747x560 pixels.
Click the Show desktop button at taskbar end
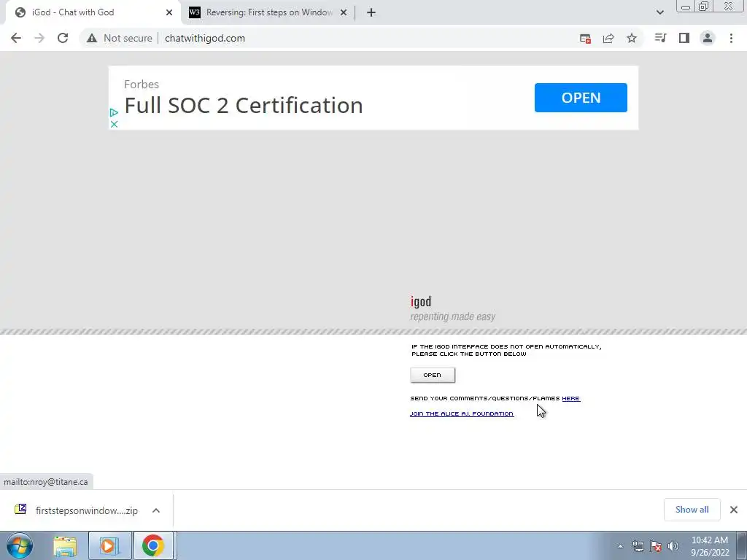click(x=742, y=546)
